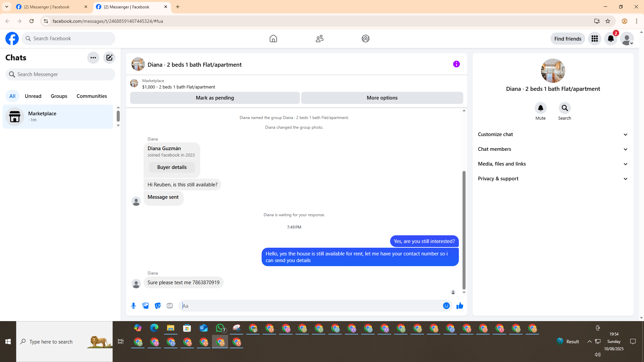Viewport: 644px width, 362px height.
Task: Open the GIF picker
Action: (170, 306)
